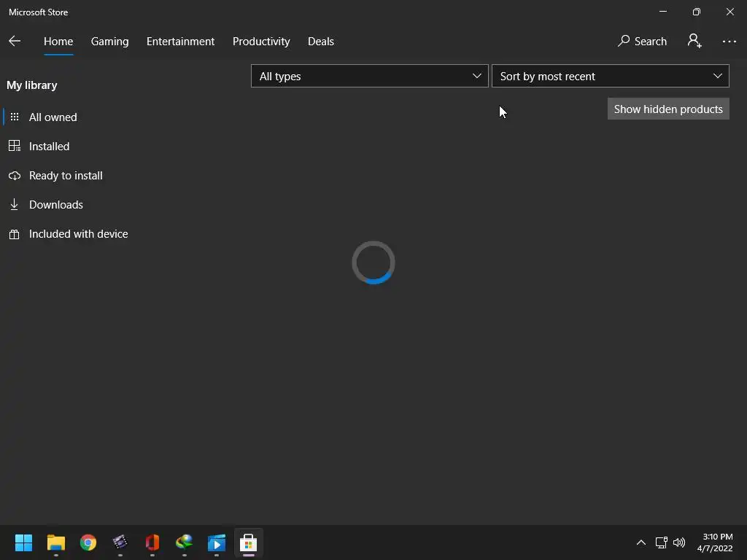Image resolution: width=747 pixels, height=560 pixels.
Task: Open Included with device section
Action: [78, 234]
